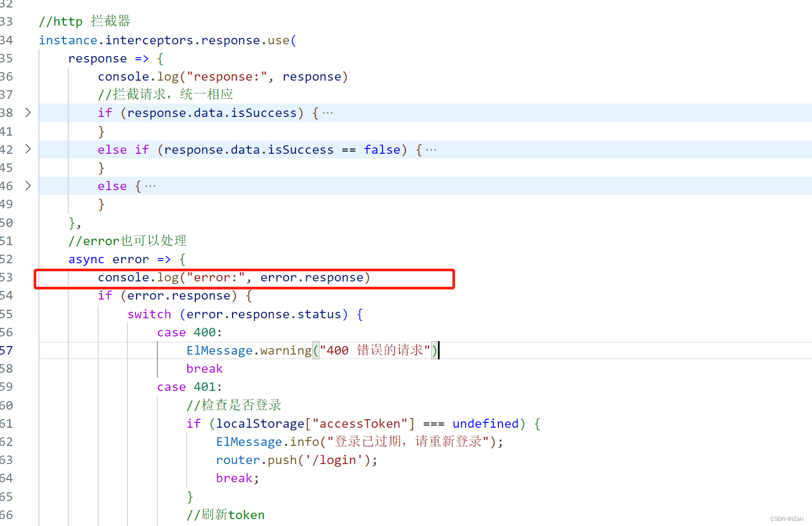Screen dimensions: 812x526
Task: Click comment '//刷新token'
Action: point(226,515)
